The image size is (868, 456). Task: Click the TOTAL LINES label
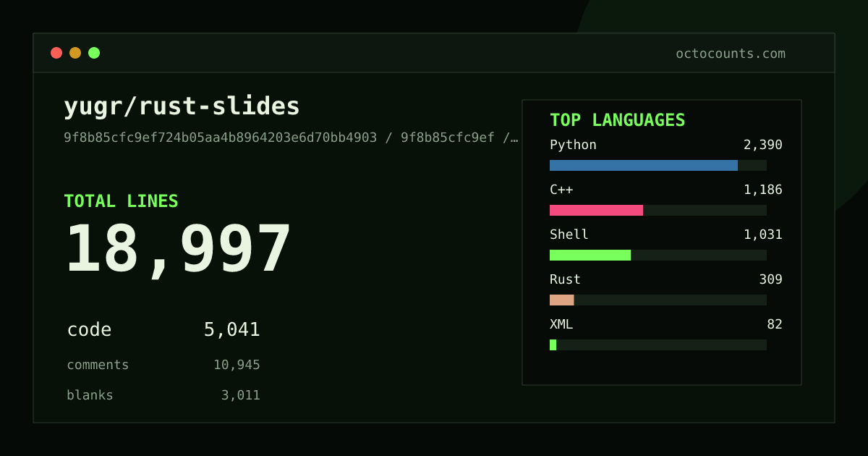(121, 201)
